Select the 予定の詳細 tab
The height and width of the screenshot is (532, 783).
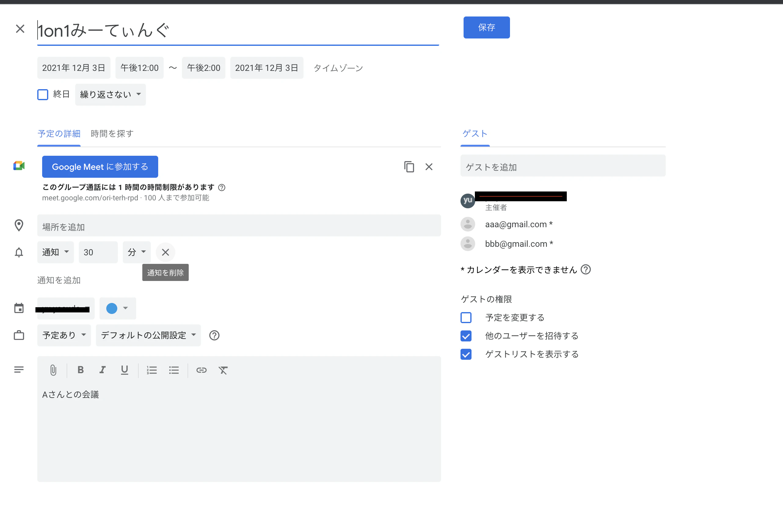pos(59,134)
